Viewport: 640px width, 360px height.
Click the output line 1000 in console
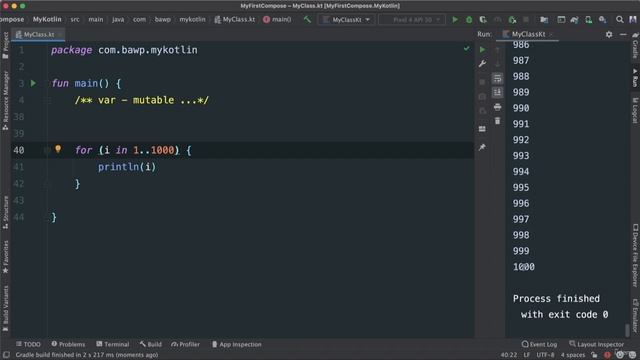(x=524, y=267)
